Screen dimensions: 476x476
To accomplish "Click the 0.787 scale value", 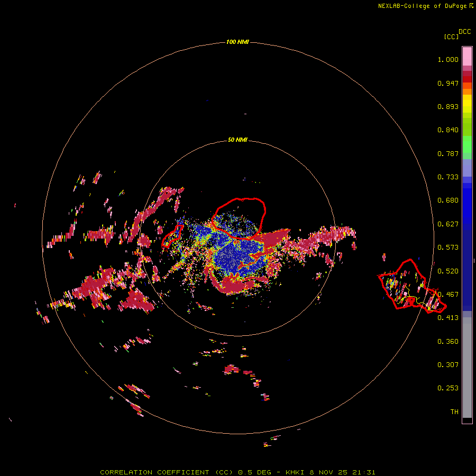I will click(x=448, y=153).
